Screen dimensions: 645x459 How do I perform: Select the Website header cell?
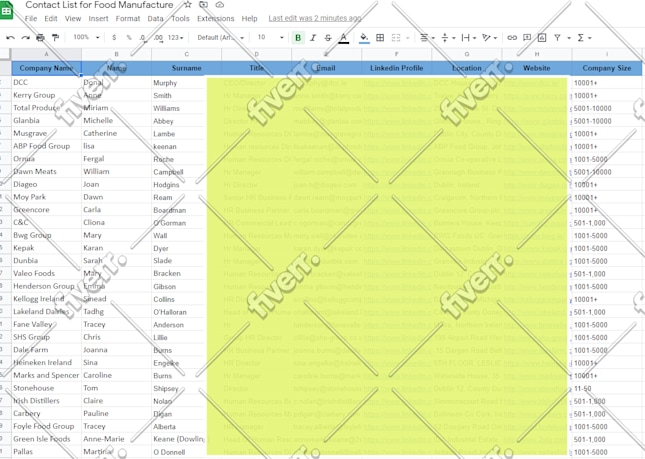537,68
